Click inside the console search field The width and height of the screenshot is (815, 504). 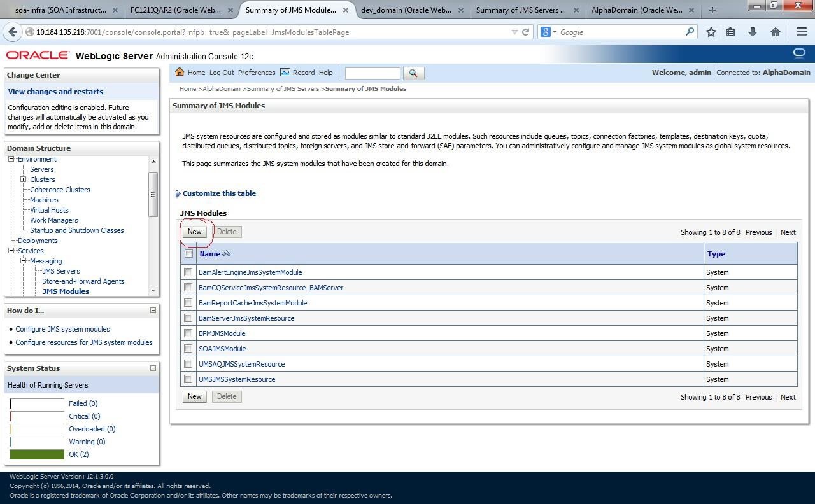(372, 73)
